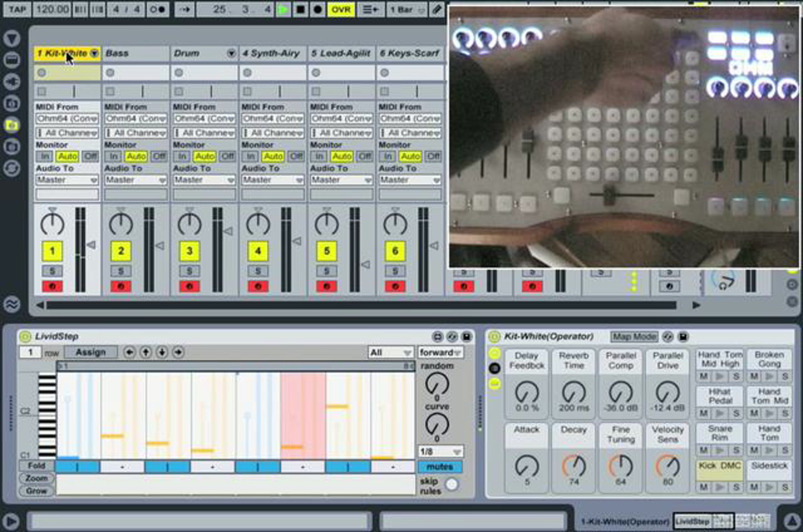Toggle the OVR overdub switch
Viewport: 803px width, 532px height.
click(x=341, y=9)
